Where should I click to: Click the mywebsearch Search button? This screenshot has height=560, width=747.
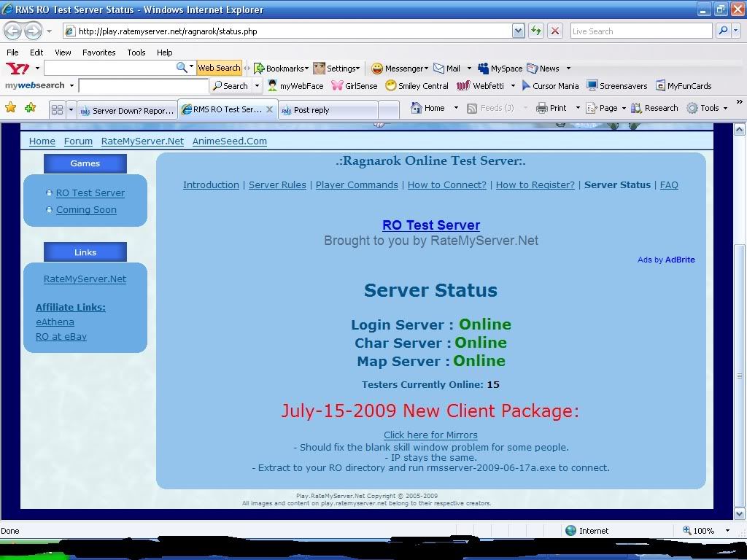231,86
